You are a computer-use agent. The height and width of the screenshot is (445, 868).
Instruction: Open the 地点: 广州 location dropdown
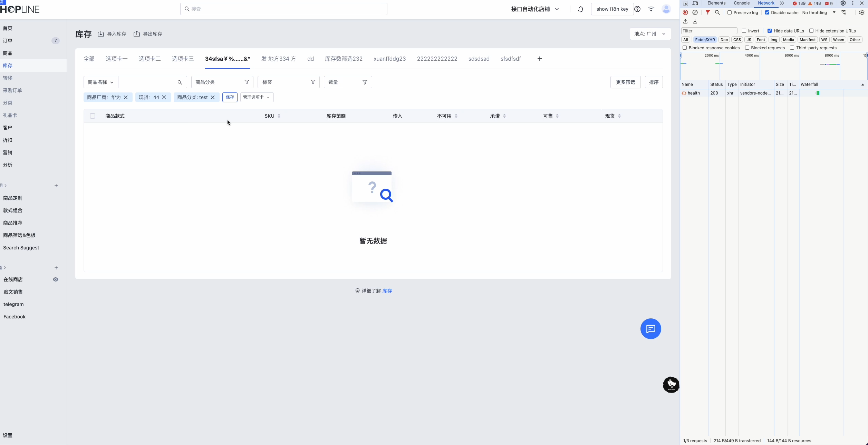[650, 34]
